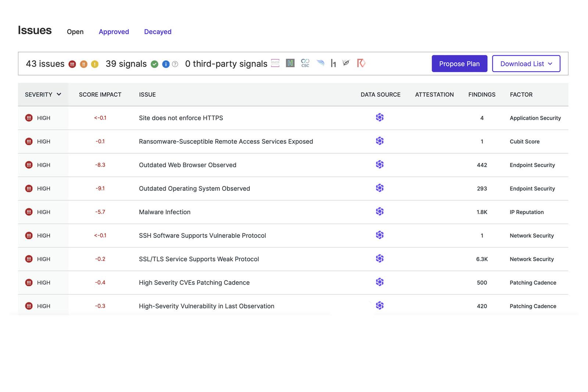Click the Application Security factor cell
The width and height of the screenshot is (588, 392).
[x=535, y=118]
